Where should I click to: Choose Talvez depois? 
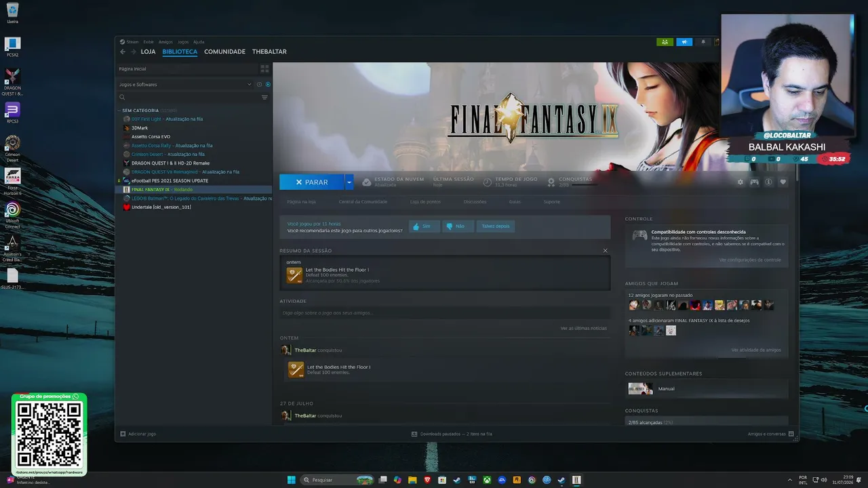496,226
